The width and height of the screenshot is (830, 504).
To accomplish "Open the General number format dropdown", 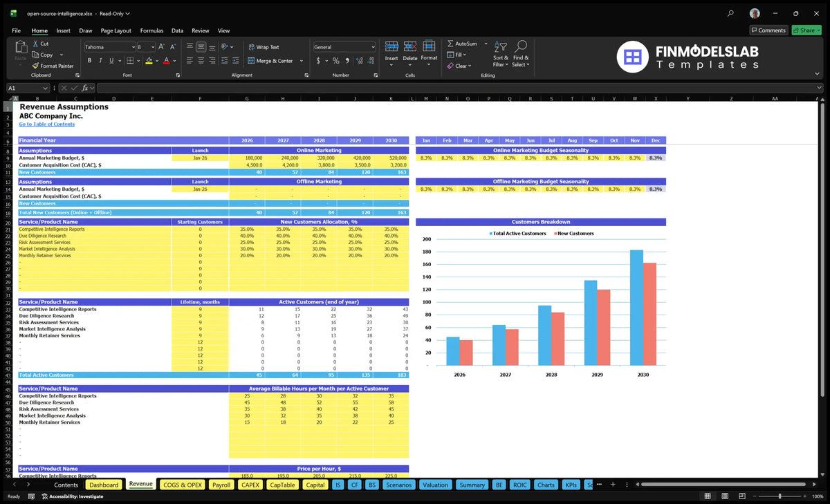I will coord(373,47).
